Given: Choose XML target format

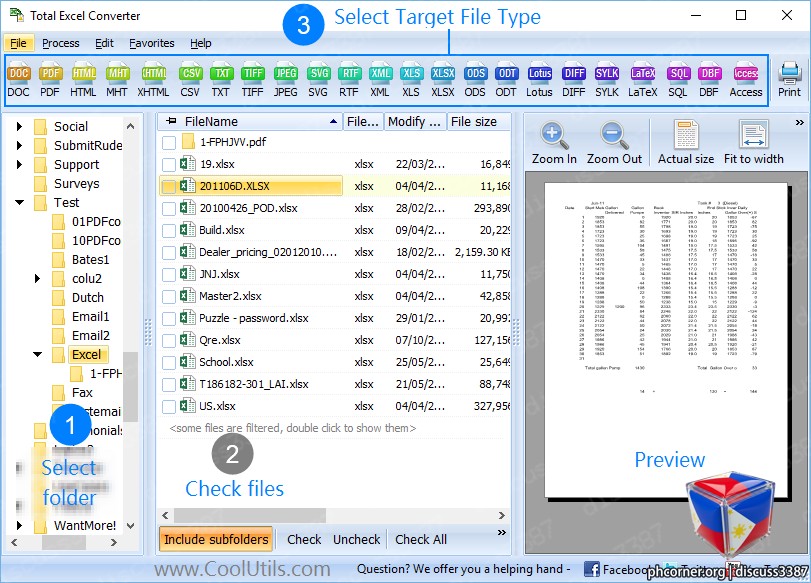Looking at the screenshot, I should 380,81.
